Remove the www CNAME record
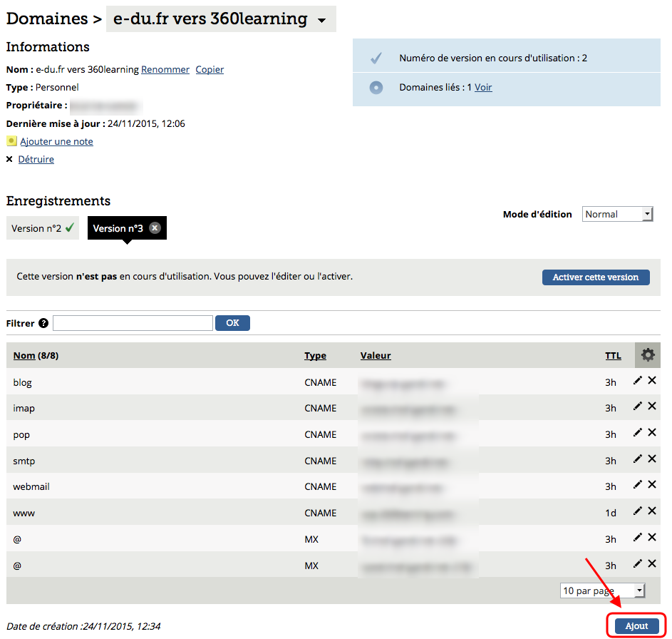The width and height of the screenshot is (672, 639). (x=652, y=511)
